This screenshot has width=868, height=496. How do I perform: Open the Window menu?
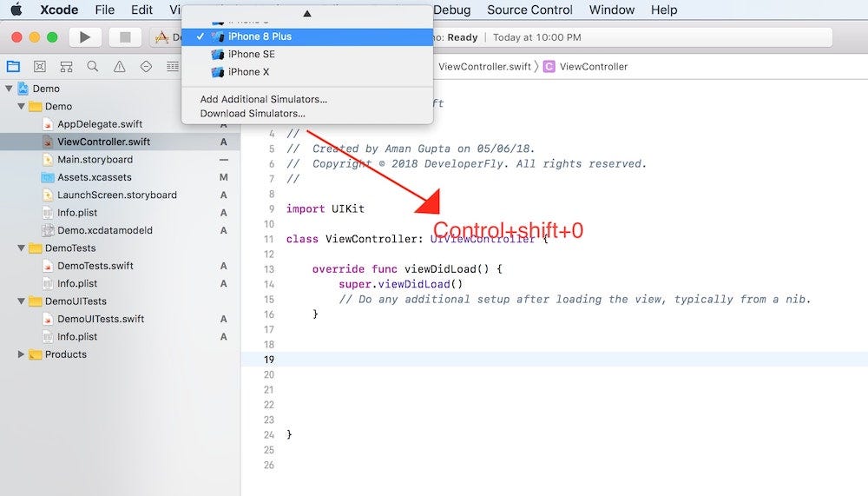[612, 10]
